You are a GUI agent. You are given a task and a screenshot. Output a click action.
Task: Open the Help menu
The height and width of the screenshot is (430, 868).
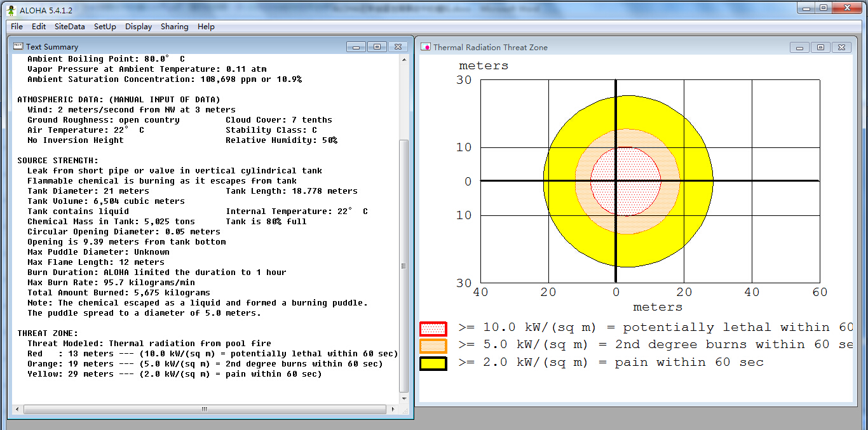pos(206,27)
